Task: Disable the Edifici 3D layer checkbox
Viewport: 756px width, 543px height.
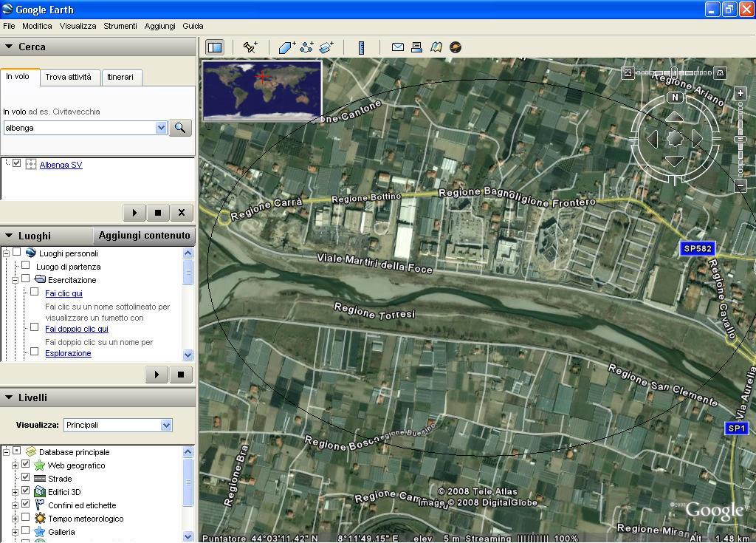Action: [x=26, y=491]
